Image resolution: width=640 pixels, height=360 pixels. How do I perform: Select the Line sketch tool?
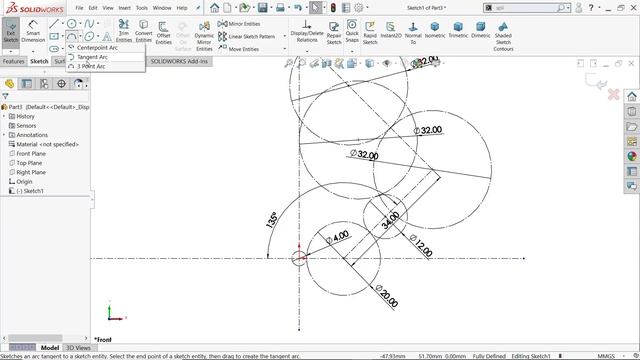(x=53, y=24)
